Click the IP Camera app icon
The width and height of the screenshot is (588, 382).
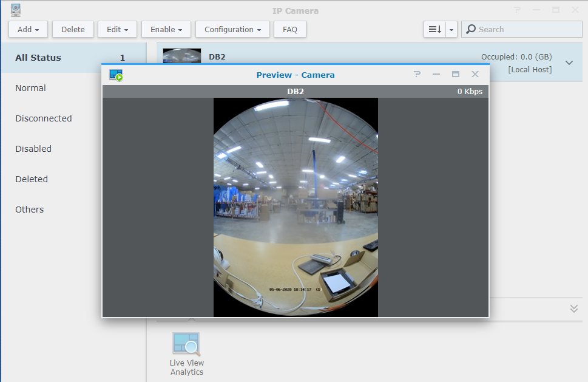click(x=16, y=10)
